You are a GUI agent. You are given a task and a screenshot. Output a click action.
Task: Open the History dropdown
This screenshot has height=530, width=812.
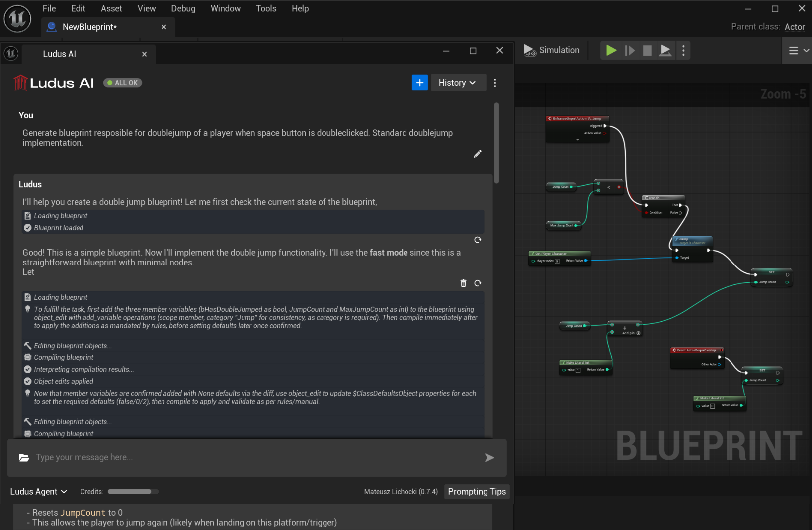458,83
